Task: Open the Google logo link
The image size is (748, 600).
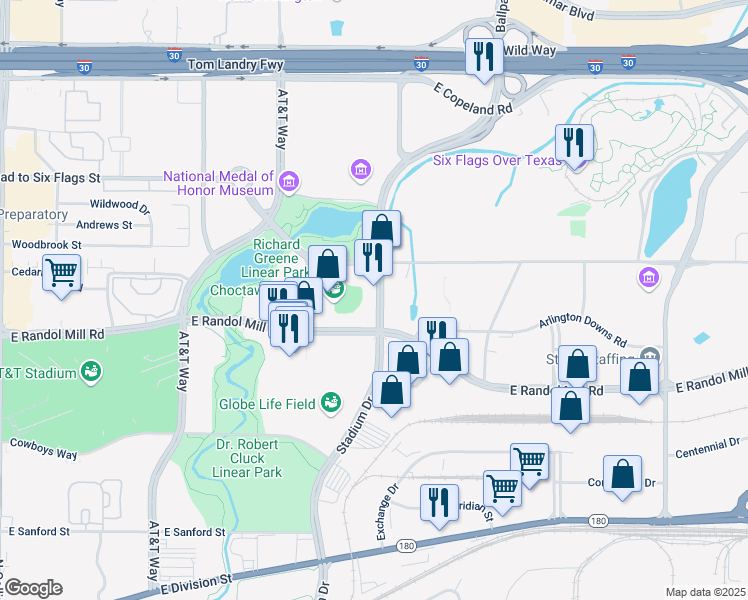Action: pyautogui.click(x=33, y=588)
